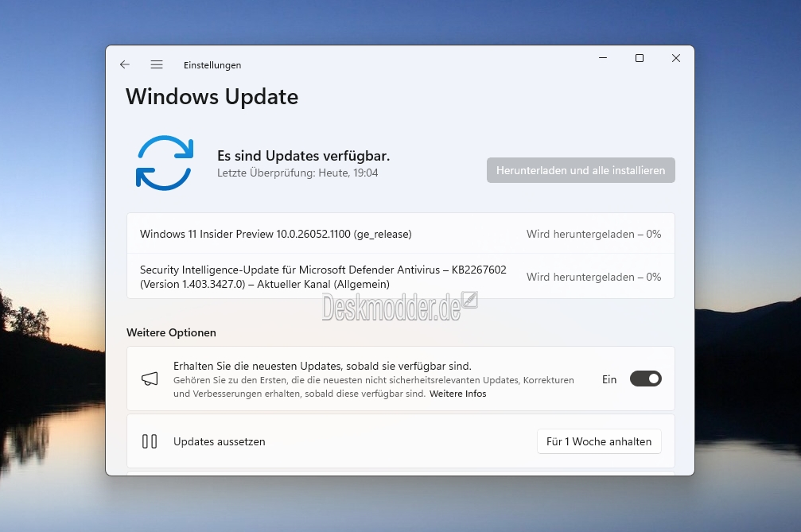Click the Ein label beside the toggle
The width and height of the screenshot is (801, 532).
coord(609,379)
